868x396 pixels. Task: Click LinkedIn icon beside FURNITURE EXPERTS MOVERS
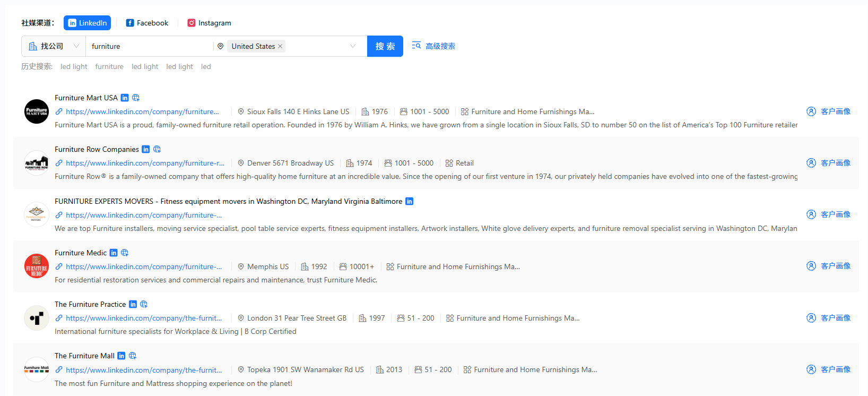[409, 201]
